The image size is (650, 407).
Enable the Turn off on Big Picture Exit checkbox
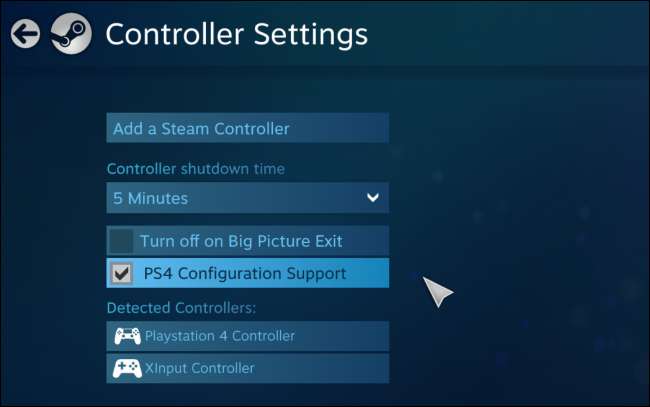pyautogui.click(x=121, y=241)
